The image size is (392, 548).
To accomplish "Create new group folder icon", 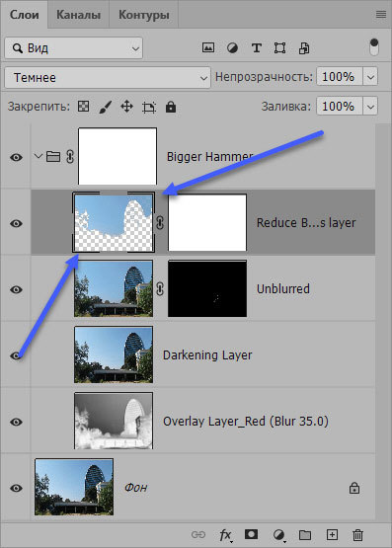I will pyautogui.click(x=305, y=535).
